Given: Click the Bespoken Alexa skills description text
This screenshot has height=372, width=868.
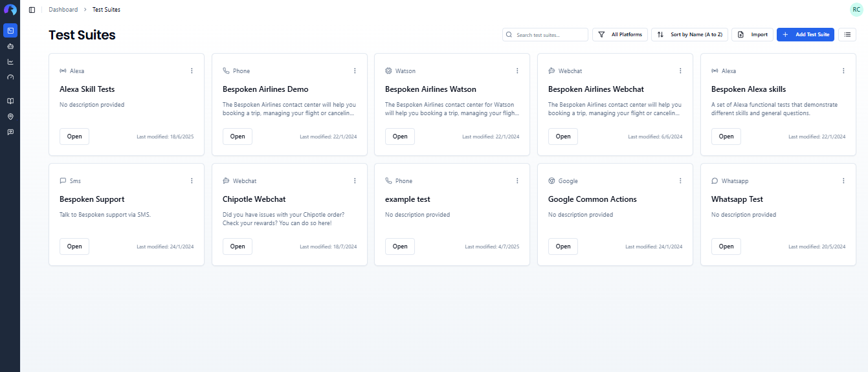Looking at the screenshot, I should point(774,109).
